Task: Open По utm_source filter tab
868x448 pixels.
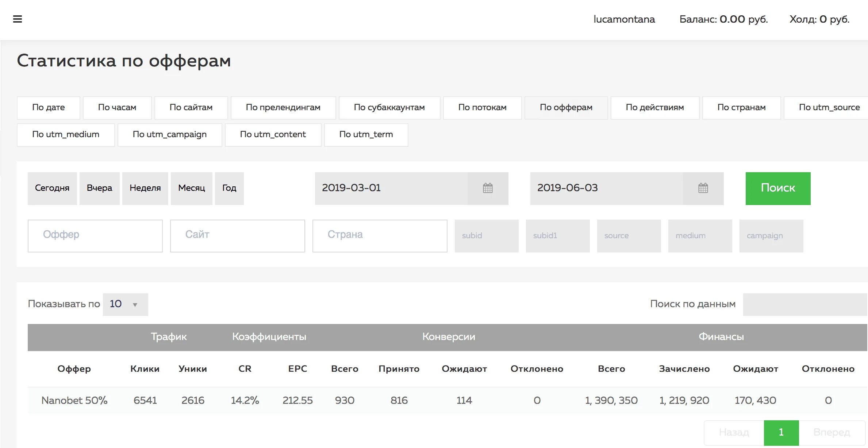Action: click(830, 107)
